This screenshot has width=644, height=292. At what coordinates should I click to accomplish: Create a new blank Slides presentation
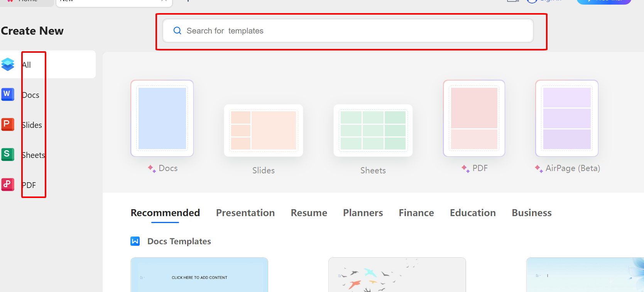click(x=264, y=130)
